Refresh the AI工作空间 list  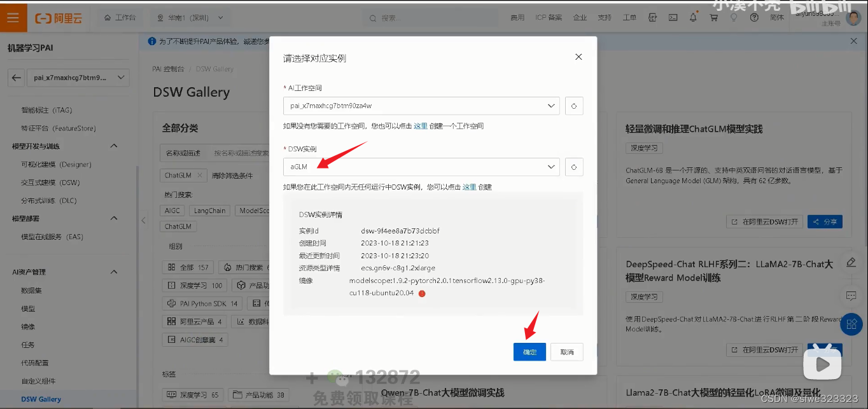pyautogui.click(x=574, y=106)
